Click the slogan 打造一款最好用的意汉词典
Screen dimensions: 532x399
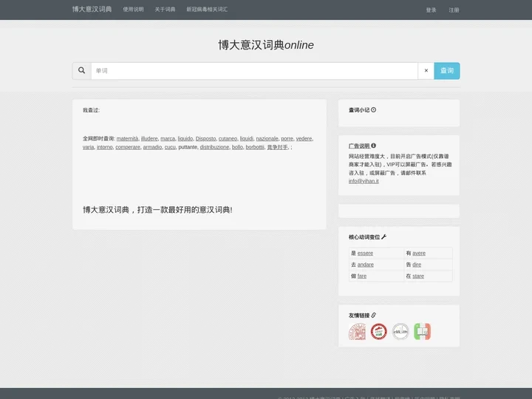click(x=185, y=210)
